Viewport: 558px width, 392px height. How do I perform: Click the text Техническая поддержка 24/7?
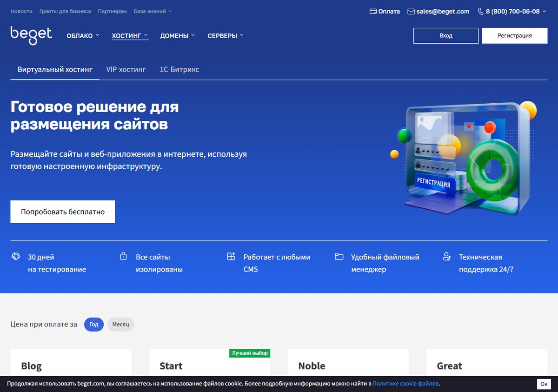[486, 263]
